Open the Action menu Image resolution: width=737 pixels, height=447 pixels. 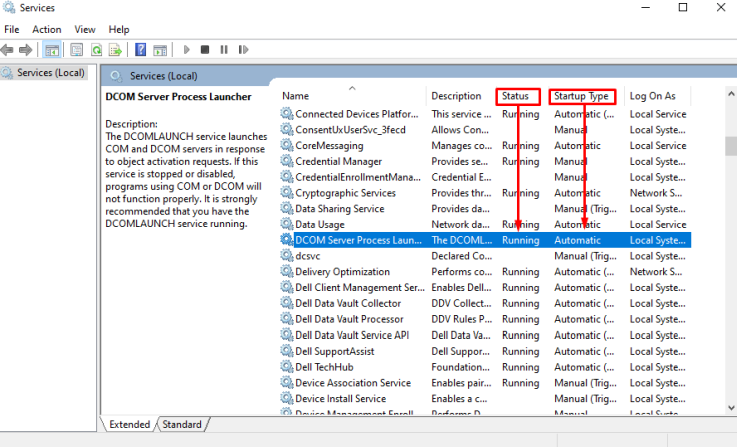pos(46,30)
